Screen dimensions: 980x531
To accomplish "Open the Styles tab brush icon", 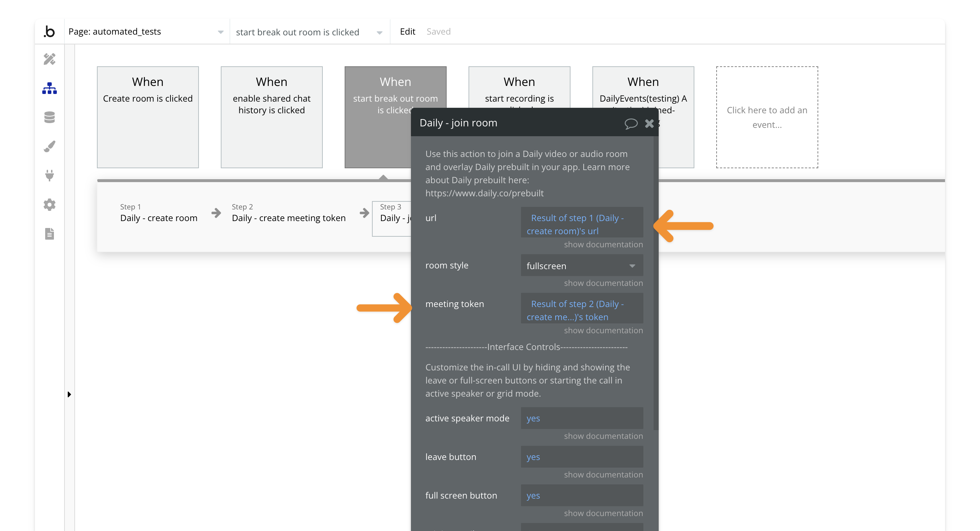I will (50, 146).
